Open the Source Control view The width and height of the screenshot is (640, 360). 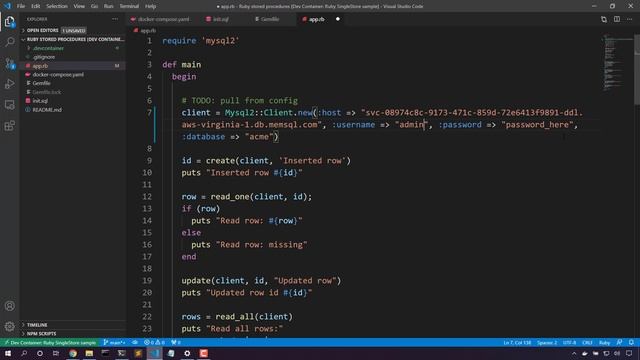(x=9, y=63)
